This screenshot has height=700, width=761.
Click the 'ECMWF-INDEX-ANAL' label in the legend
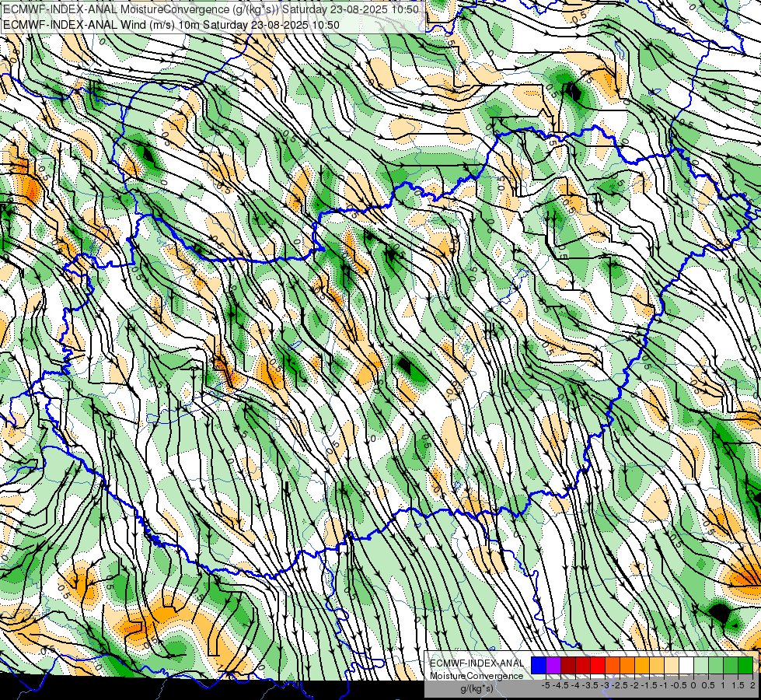[x=476, y=663]
